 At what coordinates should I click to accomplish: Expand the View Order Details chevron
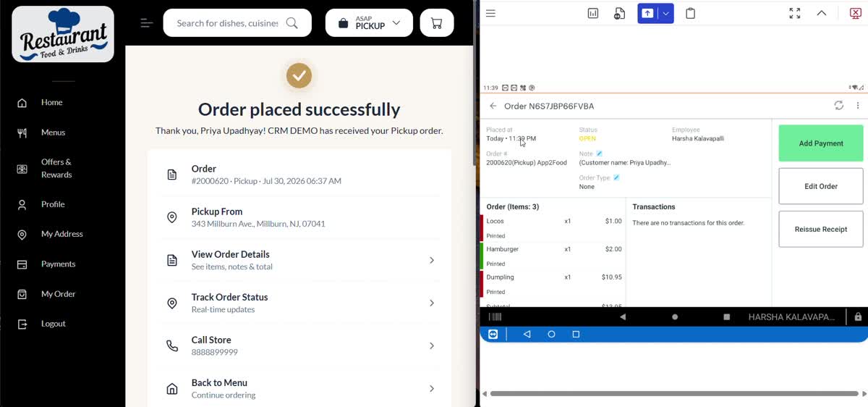(432, 260)
